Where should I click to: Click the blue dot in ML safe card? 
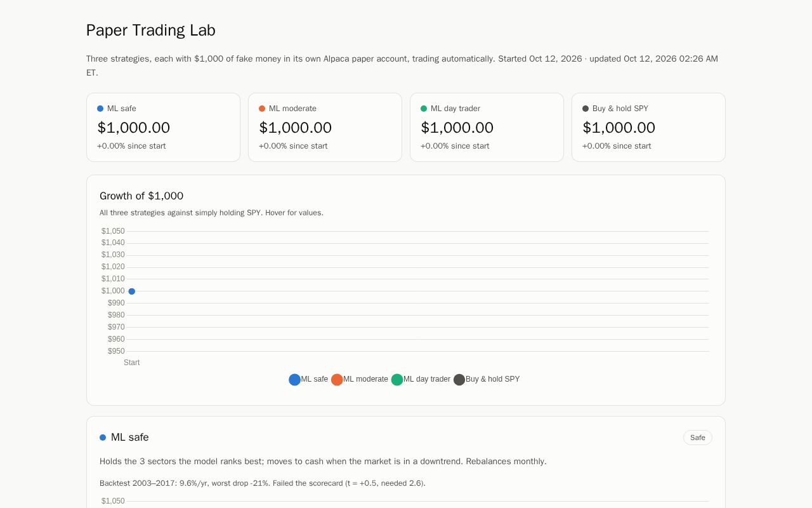click(100, 109)
